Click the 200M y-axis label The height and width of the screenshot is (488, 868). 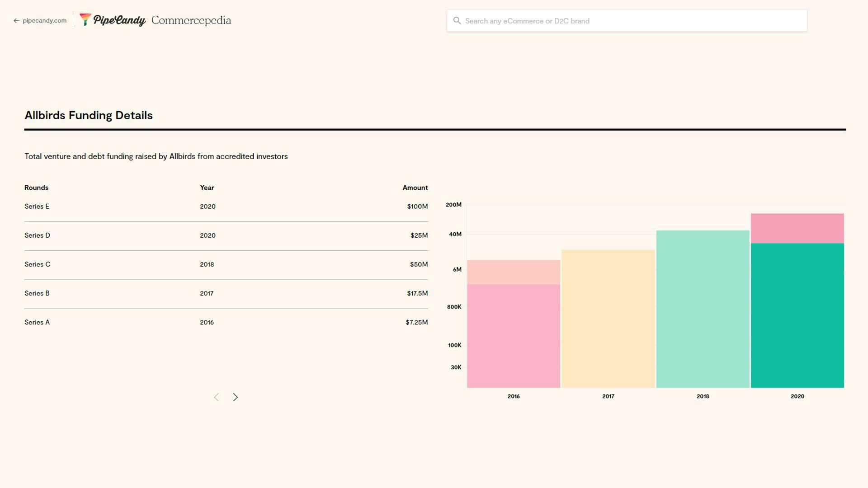point(453,205)
